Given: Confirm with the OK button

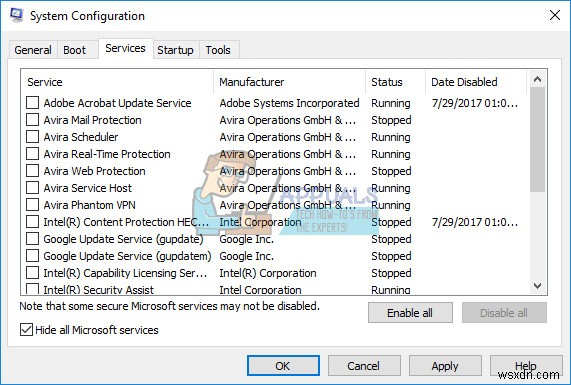Looking at the screenshot, I should click(x=283, y=366).
